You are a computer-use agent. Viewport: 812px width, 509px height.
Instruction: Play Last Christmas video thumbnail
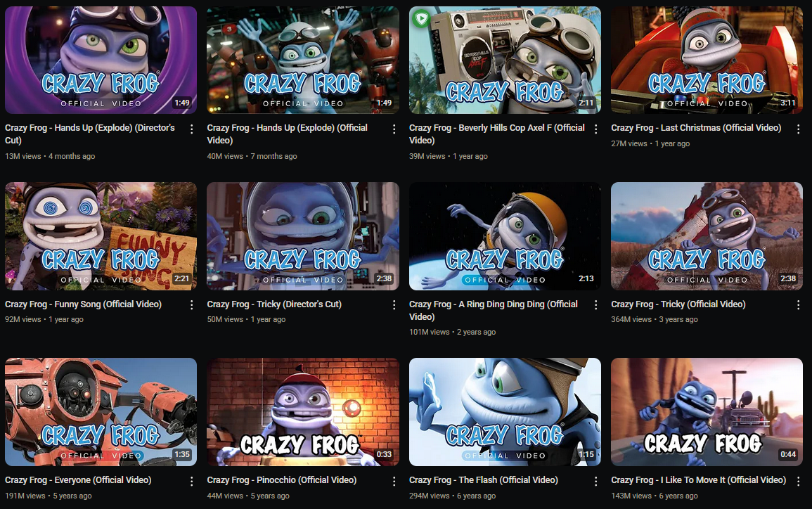(707, 60)
